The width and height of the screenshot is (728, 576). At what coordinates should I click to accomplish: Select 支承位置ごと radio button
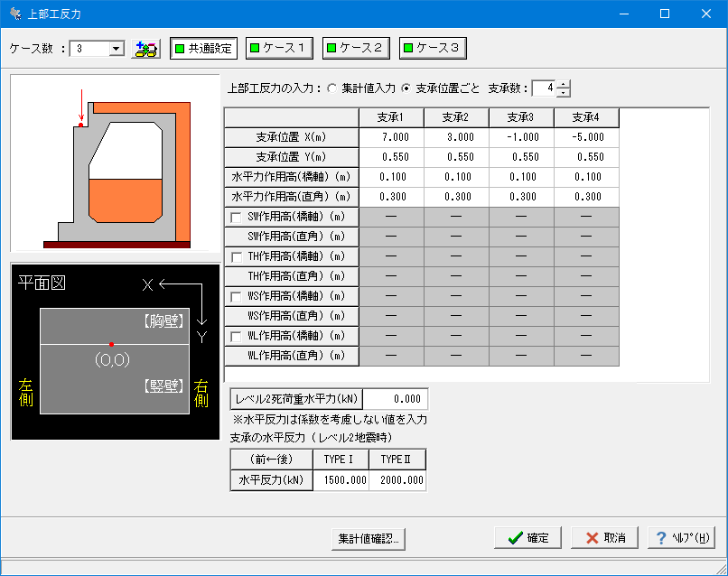[406, 88]
